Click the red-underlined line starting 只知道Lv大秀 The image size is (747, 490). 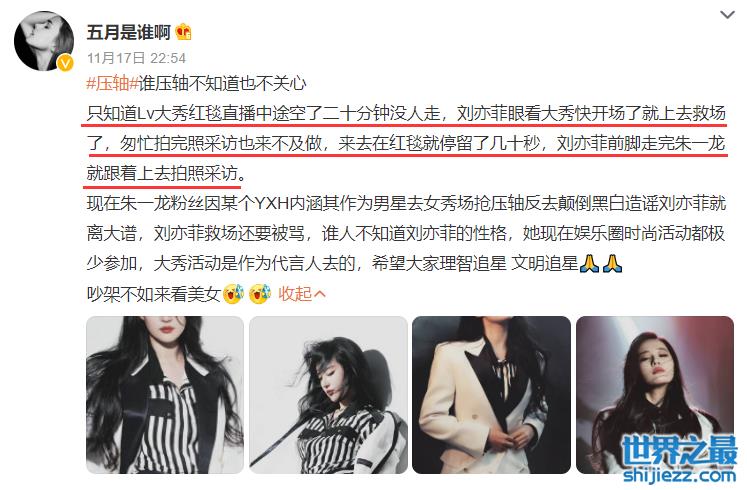pyautogui.click(x=406, y=114)
